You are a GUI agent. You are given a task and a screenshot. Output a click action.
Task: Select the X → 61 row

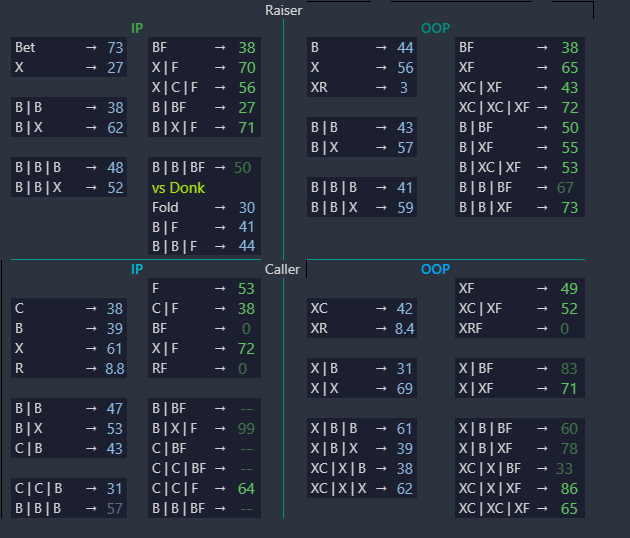[x=69, y=348]
